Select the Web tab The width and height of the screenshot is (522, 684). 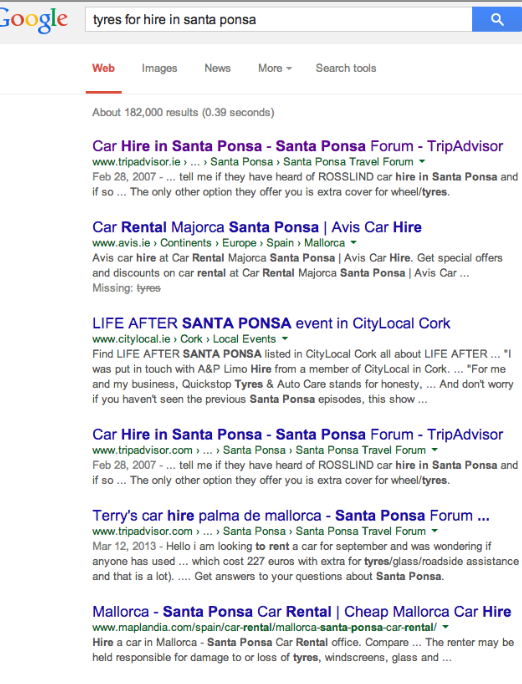[103, 68]
